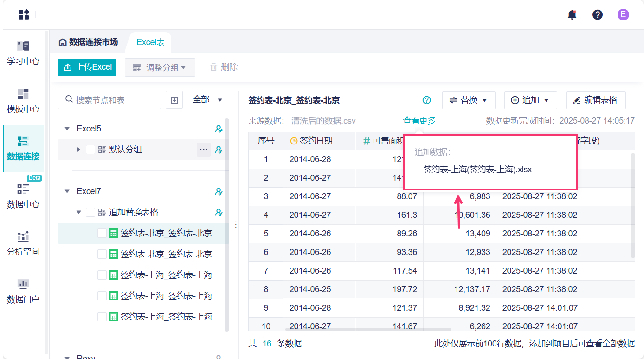The height and width of the screenshot is (359, 644).
Task: Switch to the 数据连接市场 tab
Action: (x=88, y=42)
